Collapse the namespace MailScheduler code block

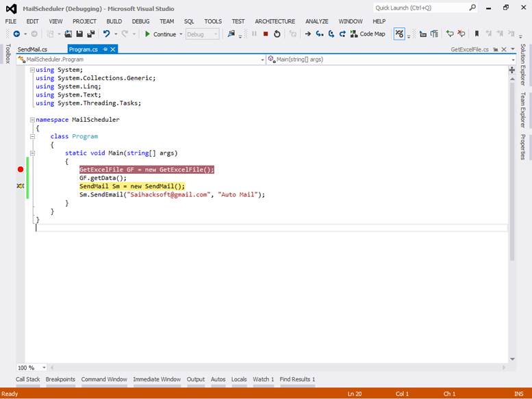[x=32, y=120]
